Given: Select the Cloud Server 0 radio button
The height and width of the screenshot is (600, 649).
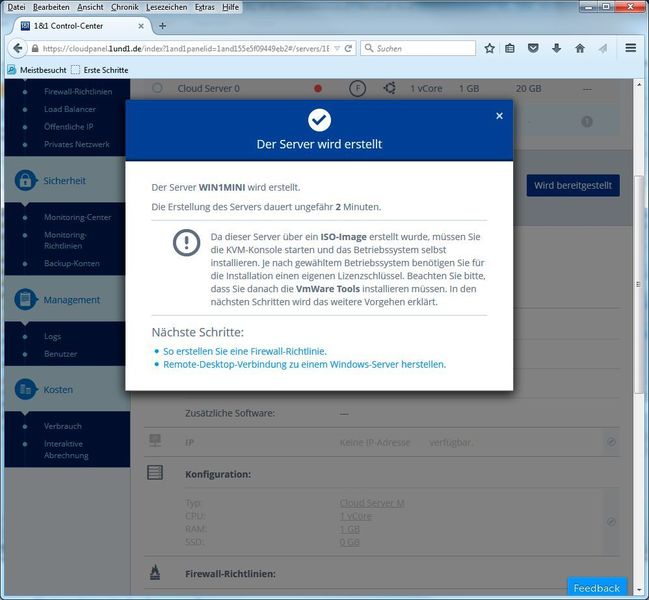Looking at the screenshot, I should tap(157, 88).
